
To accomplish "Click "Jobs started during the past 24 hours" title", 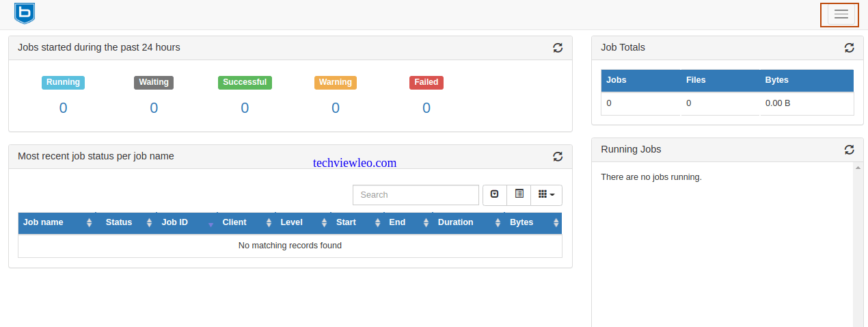I will coord(99,48).
